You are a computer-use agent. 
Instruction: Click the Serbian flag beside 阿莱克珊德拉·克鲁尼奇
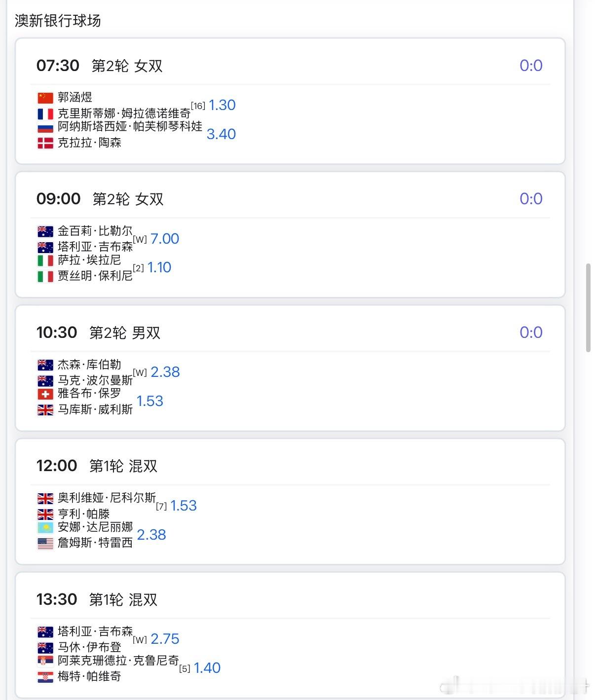[45, 661]
